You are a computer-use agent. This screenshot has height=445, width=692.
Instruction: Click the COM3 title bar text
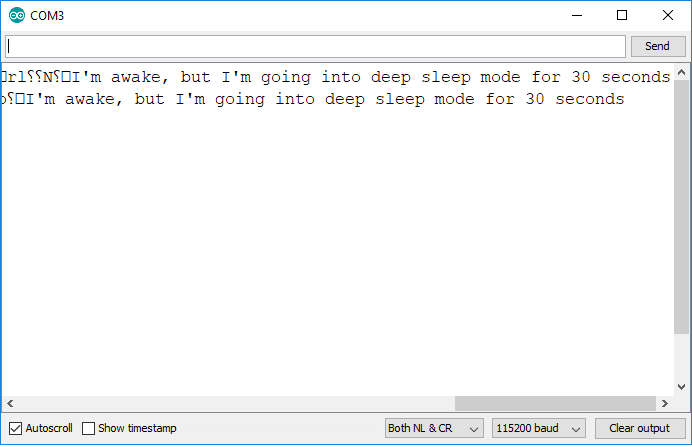click(x=48, y=15)
